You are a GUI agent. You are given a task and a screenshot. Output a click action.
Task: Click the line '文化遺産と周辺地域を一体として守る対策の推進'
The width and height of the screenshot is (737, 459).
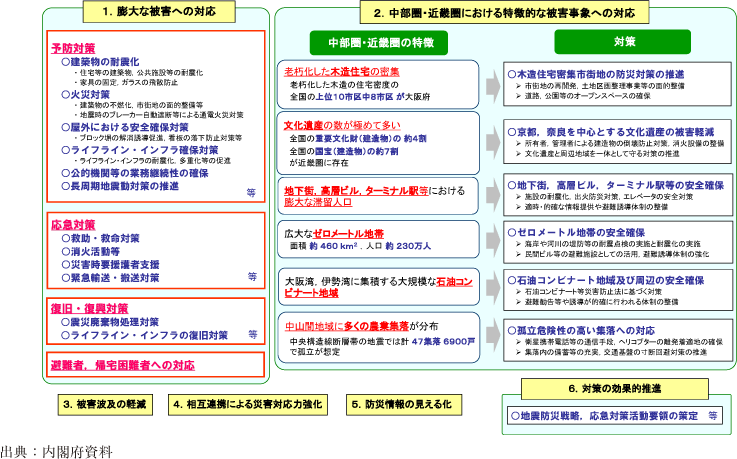[x=597, y=154]
